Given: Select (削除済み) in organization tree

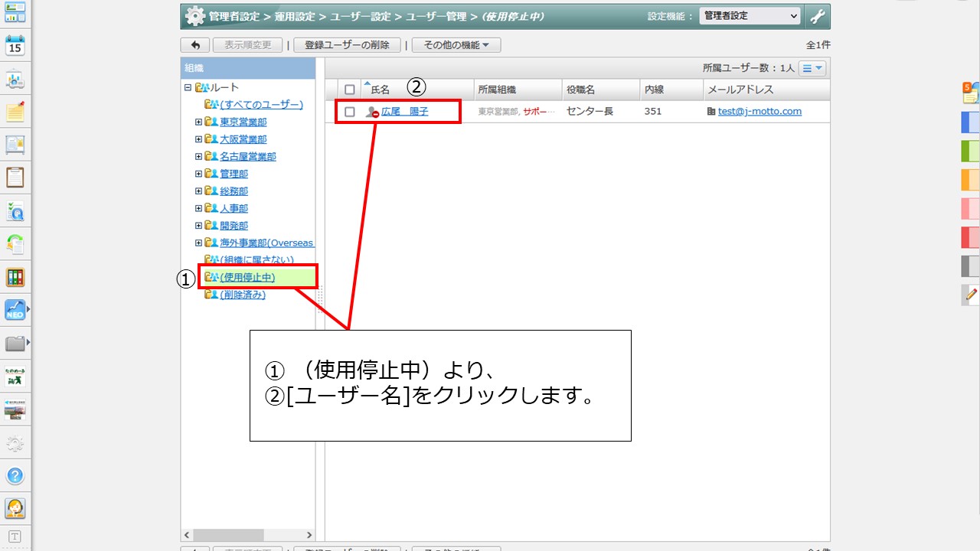Looking at the screenshot, I should pos(243,295).
